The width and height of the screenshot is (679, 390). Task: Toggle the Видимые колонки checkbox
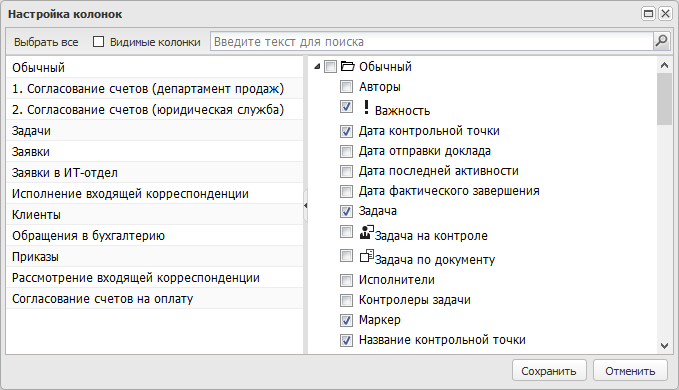[x=98, y=42]
